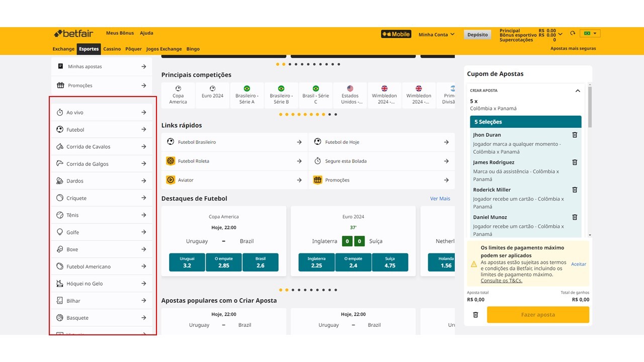Open the Ajuda link
This screenshot has width=644, height=362.
146,33
